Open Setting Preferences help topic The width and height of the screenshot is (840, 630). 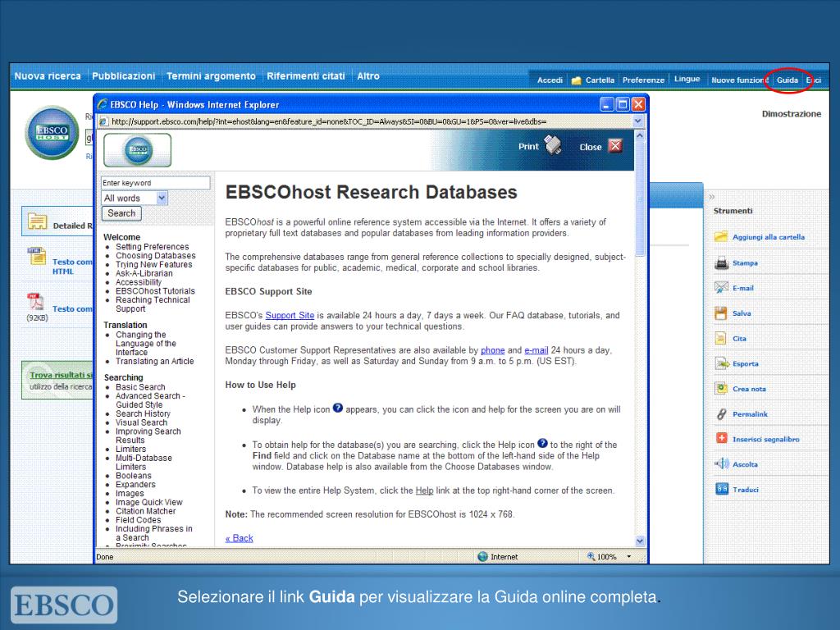point(152,246)
